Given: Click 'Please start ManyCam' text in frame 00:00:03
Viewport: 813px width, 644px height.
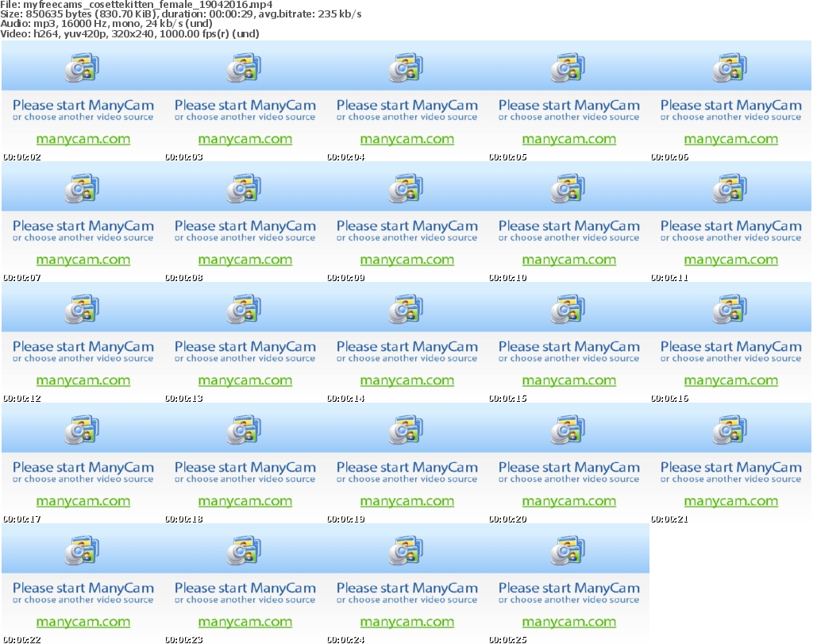Looking at the screenshot, I should point(245,106).
